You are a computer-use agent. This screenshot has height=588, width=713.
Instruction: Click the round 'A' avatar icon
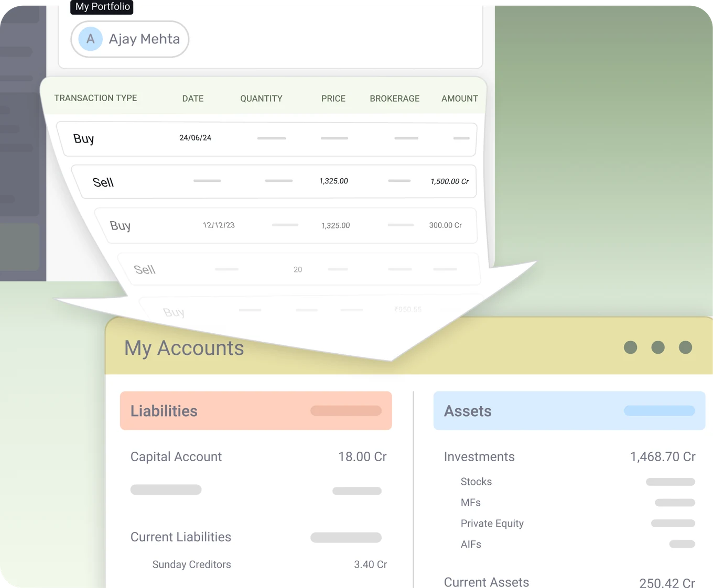(x=90, y=39)
